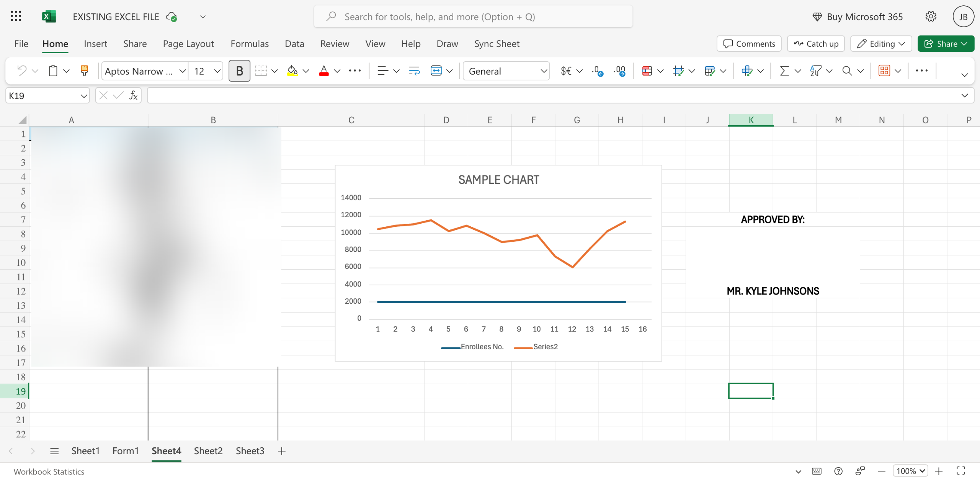
Task: Open the settings gear
Action: [931, 16]
